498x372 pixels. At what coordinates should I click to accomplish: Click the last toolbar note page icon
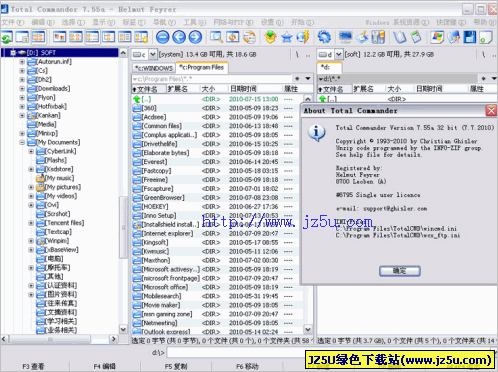pyautogui.click(x=486, y=37)
